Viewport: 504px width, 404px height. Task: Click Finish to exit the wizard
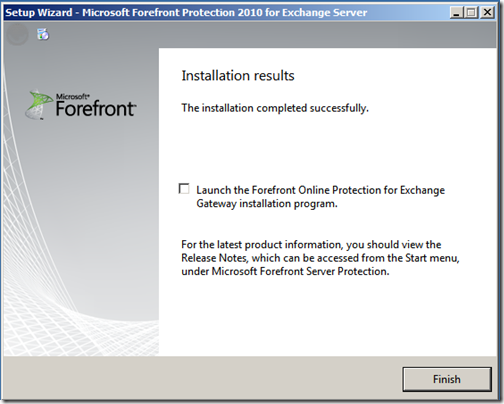(447, 379)
